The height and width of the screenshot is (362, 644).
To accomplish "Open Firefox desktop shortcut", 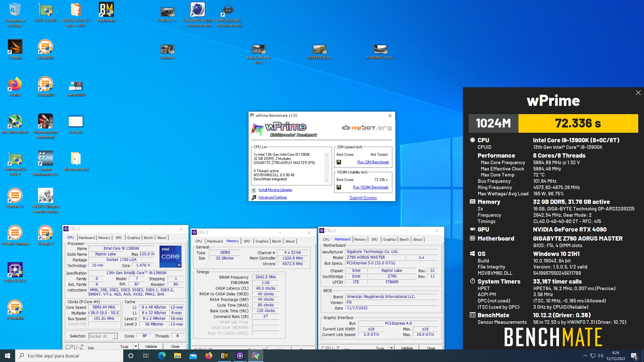I will pos(15,86).
